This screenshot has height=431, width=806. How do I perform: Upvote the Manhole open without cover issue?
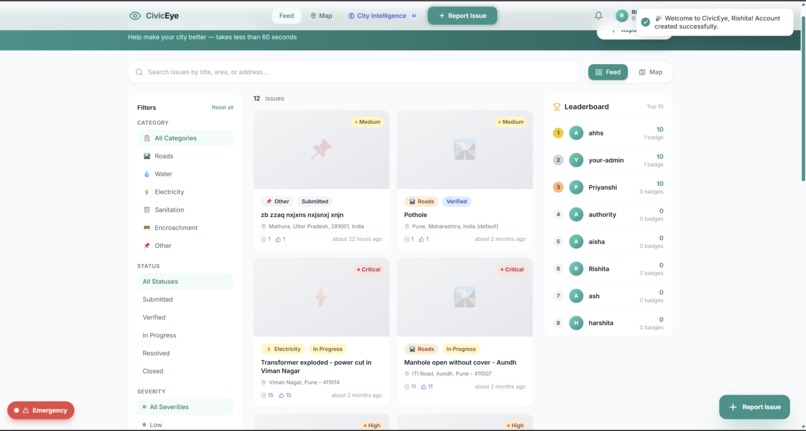point(424,387)
